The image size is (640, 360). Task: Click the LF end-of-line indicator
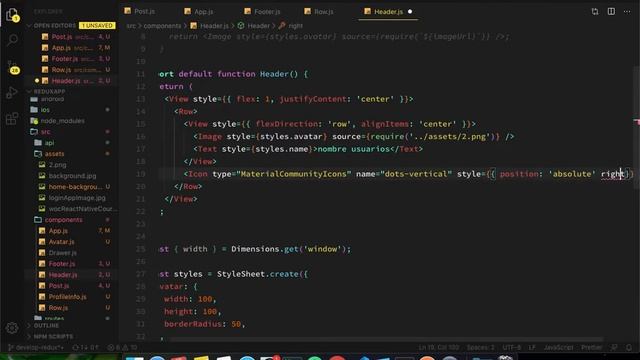pos(532,347)
